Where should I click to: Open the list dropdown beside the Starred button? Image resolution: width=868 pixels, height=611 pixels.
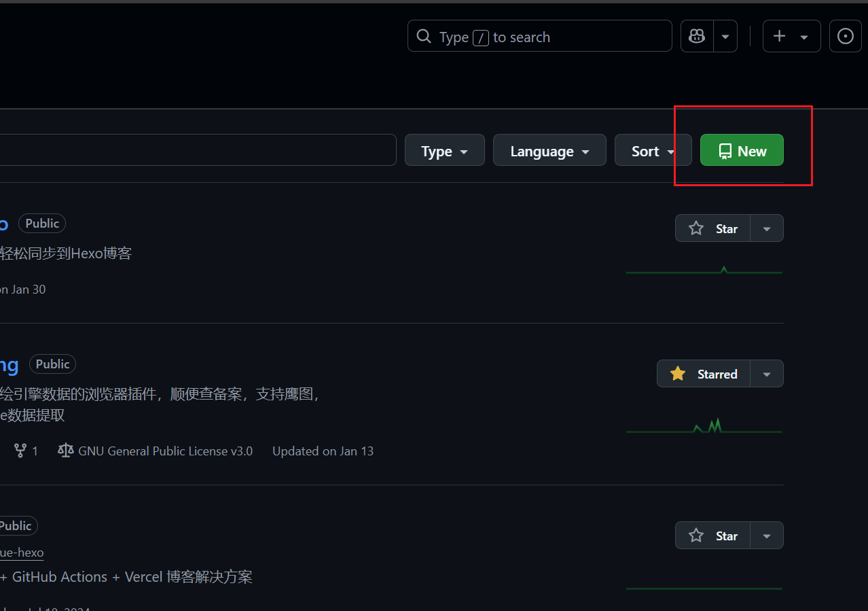pyautogui.click(x=767, y=374)
